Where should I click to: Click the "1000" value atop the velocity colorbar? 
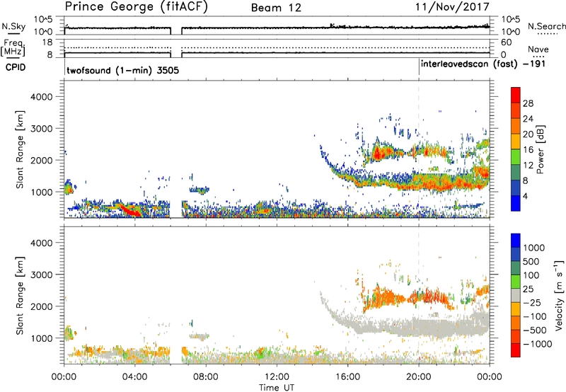(533, 248)
